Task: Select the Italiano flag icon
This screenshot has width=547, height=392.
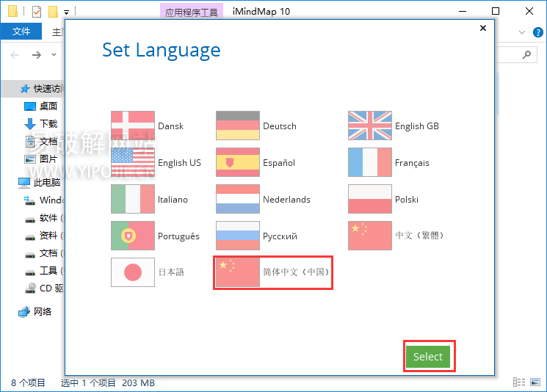Action: click(x=133, y=199)
